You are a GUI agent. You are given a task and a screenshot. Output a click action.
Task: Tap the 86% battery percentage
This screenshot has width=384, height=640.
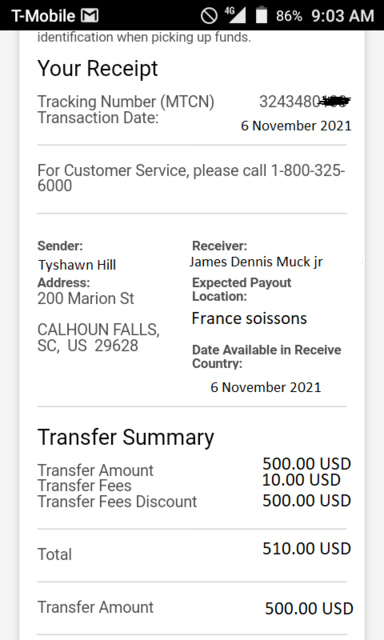click(x=289, y=16)
